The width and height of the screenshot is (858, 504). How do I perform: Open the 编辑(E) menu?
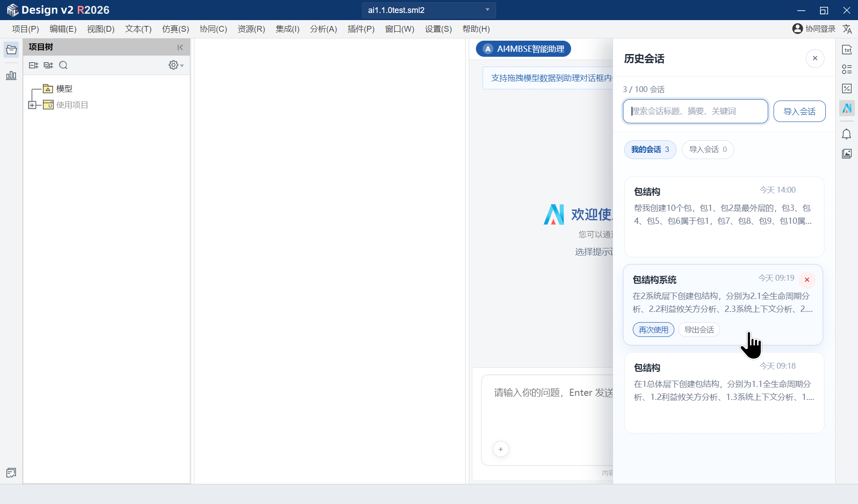(x=63, y=29)
